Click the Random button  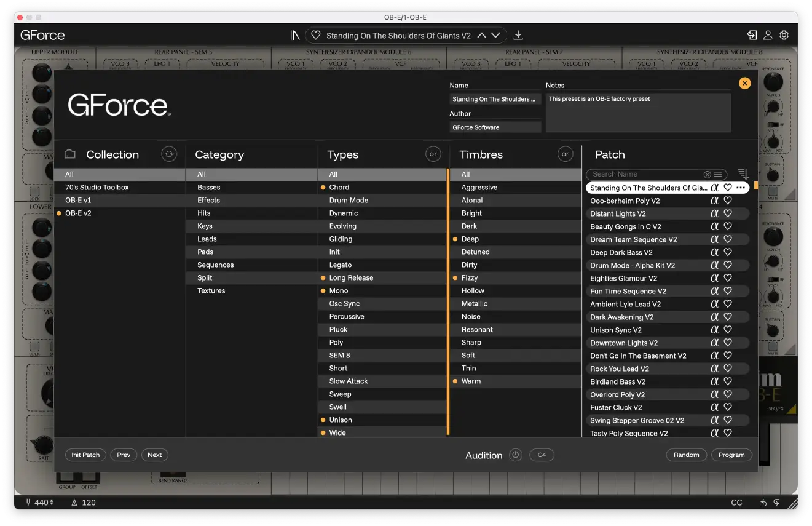click(x=686, y=455)
